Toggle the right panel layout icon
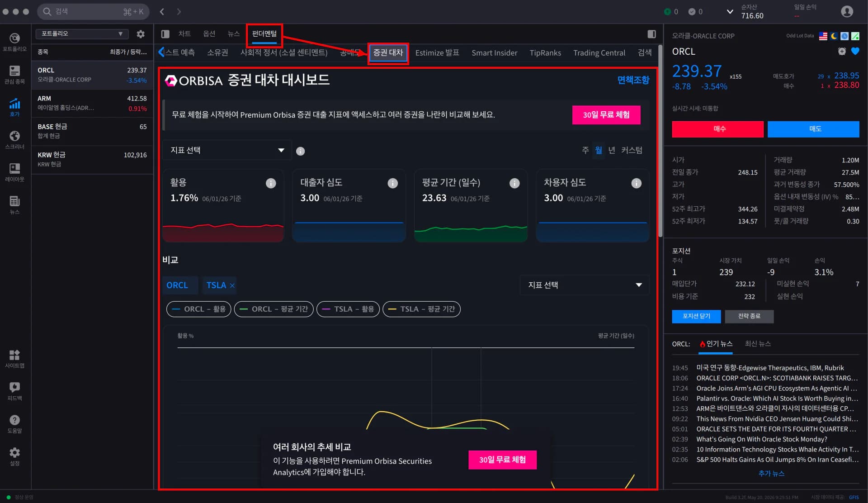Screen dimensions: 868x503 pos(651,34)
